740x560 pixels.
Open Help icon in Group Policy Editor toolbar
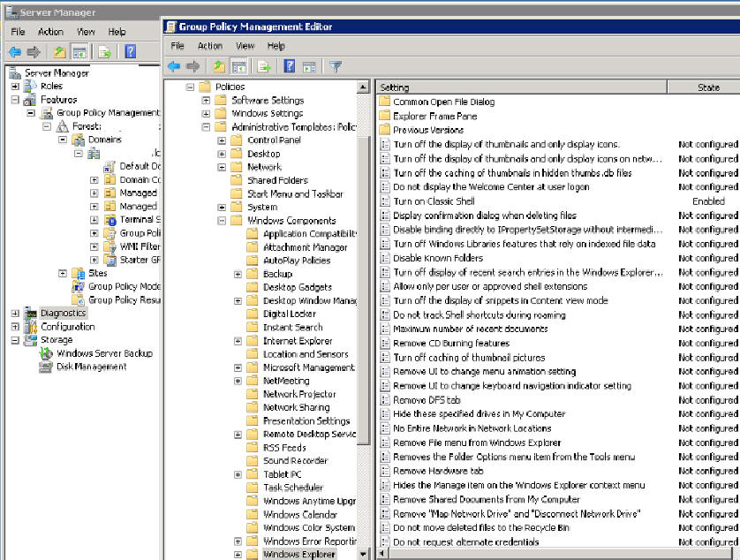coord(290,66)
